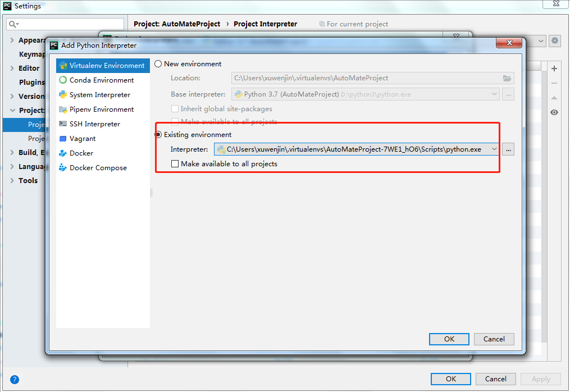Viewport: 570px width, 392px height.
Task: Open the project interpreter dropdown arrow in Settings
Action: 541,41
